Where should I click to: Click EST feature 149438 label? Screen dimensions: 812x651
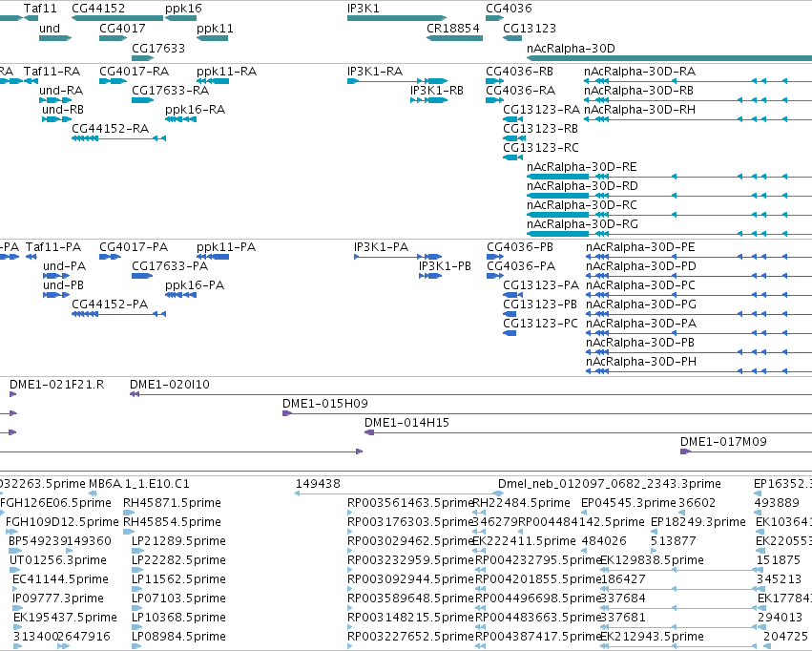click(x=318, y=484)
